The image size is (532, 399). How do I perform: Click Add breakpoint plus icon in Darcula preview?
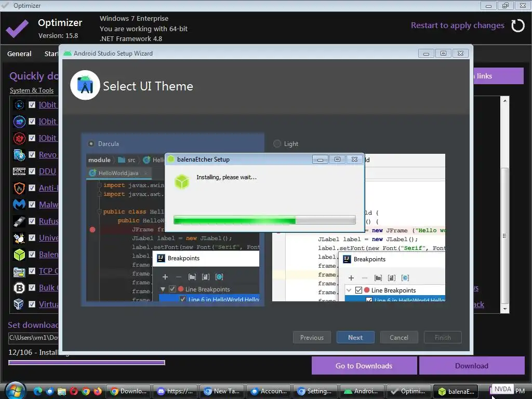coord(165,277)
